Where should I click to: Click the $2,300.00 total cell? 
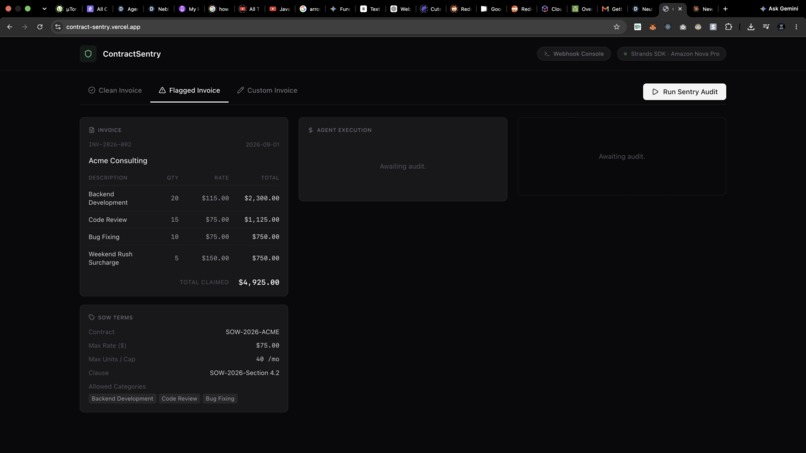coord(262,198)
